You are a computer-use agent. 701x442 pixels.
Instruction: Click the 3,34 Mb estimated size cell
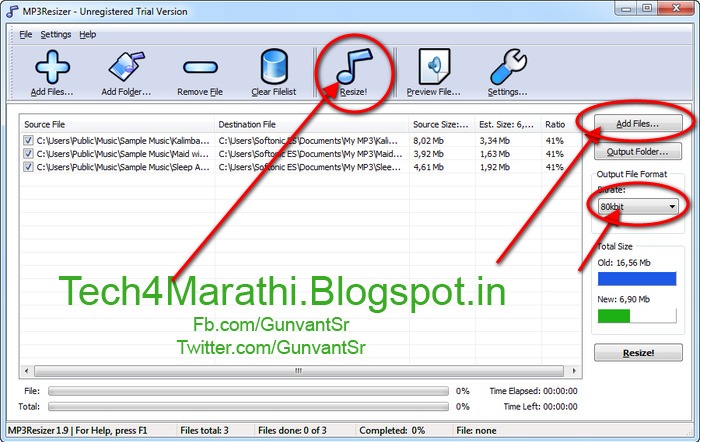coord(494,141)
